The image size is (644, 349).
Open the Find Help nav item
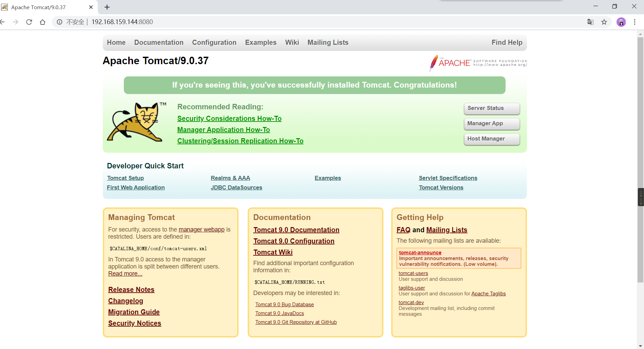[x=507, y=42]
